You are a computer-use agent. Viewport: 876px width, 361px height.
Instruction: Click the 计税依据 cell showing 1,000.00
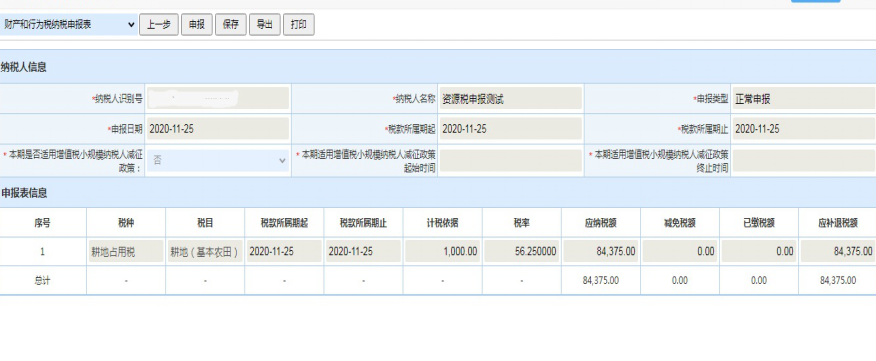[x=443, y=251]
